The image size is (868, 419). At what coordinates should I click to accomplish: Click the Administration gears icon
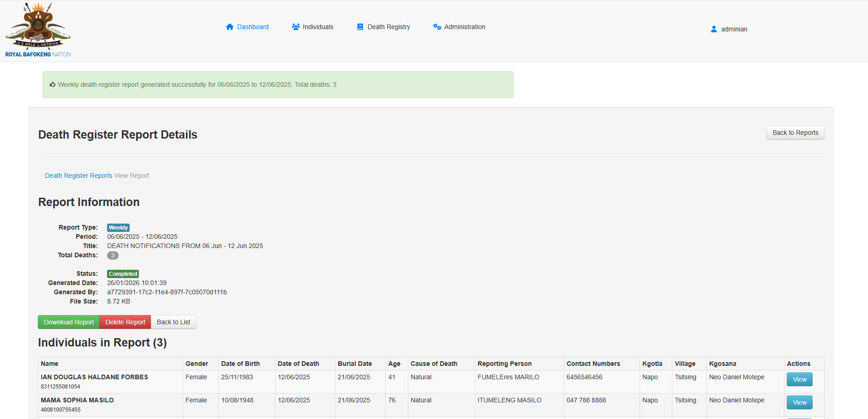click(437, 27)
